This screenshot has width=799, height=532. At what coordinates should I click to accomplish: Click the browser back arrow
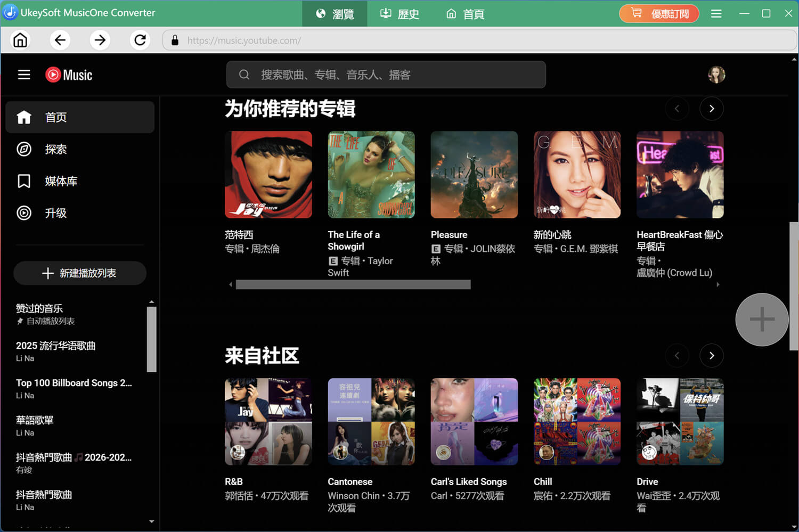click(60, 40)
